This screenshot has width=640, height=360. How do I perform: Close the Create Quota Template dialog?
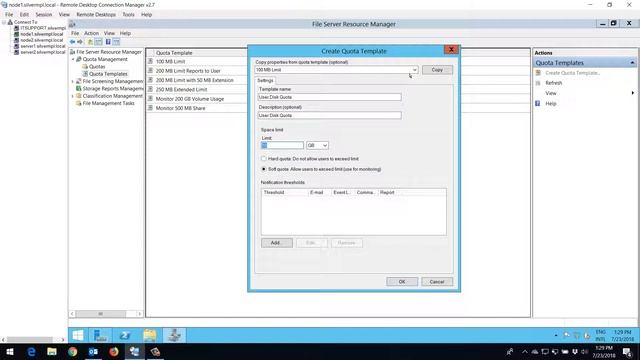coord(451,49)
